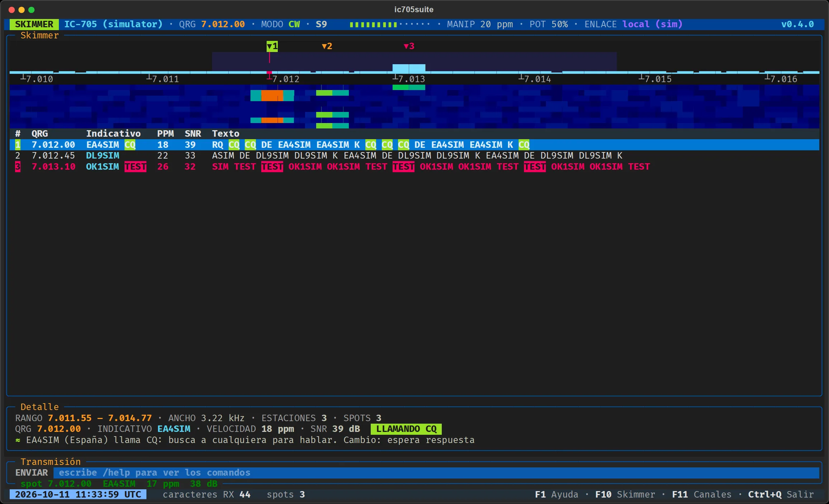Click the SKIMMER mode badge
This screenshot has height=504, width=829.
[x=34, y=24]
